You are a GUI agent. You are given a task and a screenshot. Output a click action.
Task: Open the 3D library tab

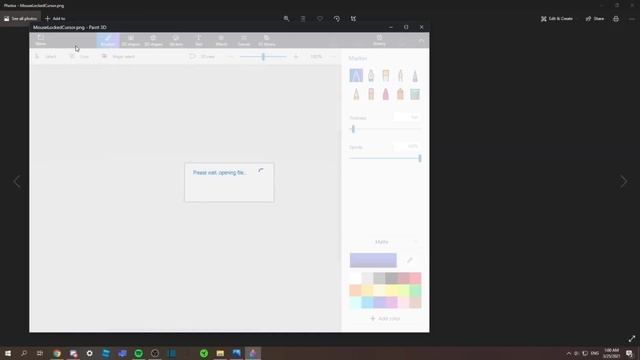pos(267,40)
